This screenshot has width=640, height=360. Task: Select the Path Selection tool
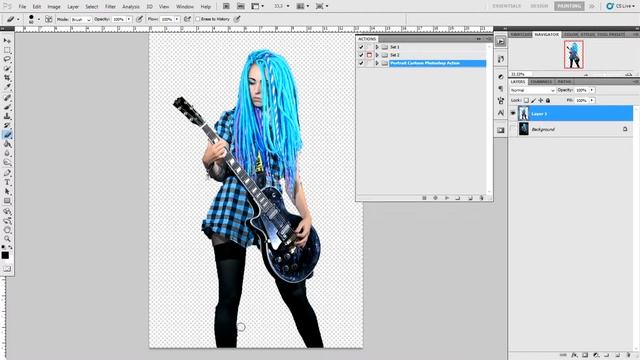[x=7, y=191]
